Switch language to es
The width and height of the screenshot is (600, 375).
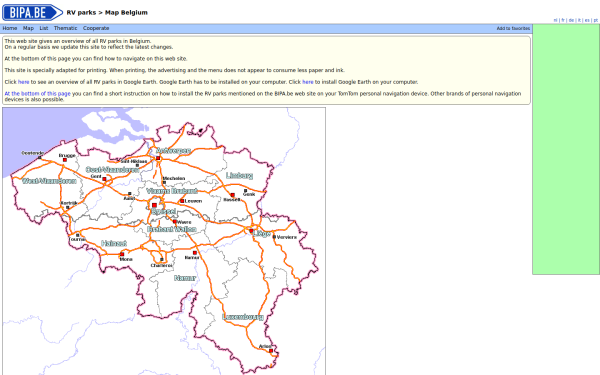[x=587, y=20]
